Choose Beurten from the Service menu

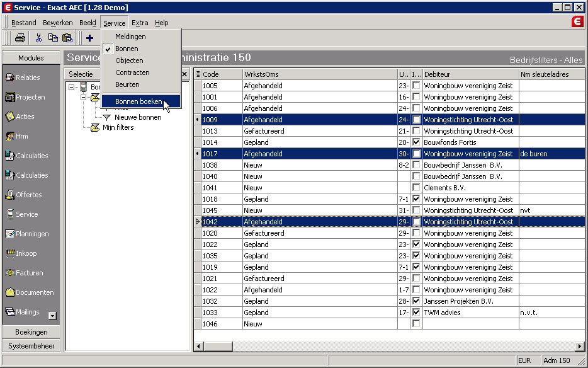(x=141, y=84)
